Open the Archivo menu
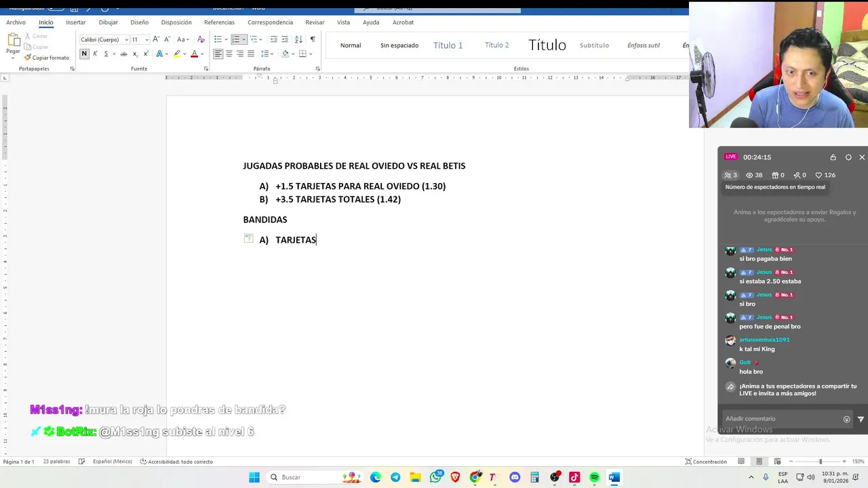Image resolution: width=868 pixels, height=488 pixels. [x=16, y=22]
